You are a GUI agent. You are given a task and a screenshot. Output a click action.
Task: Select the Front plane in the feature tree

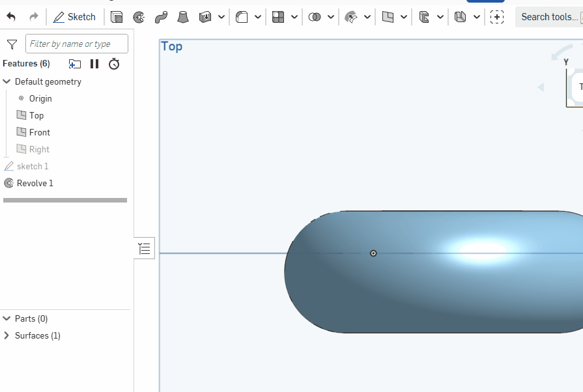click(x=39, y=133)
